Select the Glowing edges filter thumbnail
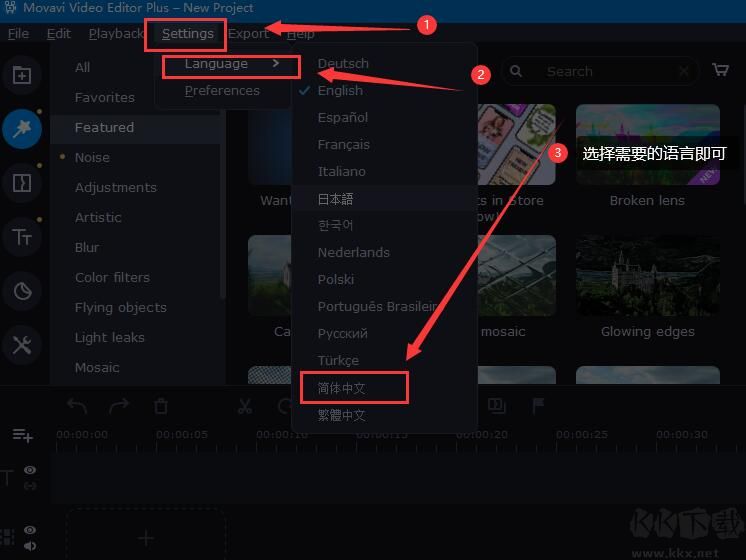The height and width of the screenshot is (560, 746). click(648, 275)
